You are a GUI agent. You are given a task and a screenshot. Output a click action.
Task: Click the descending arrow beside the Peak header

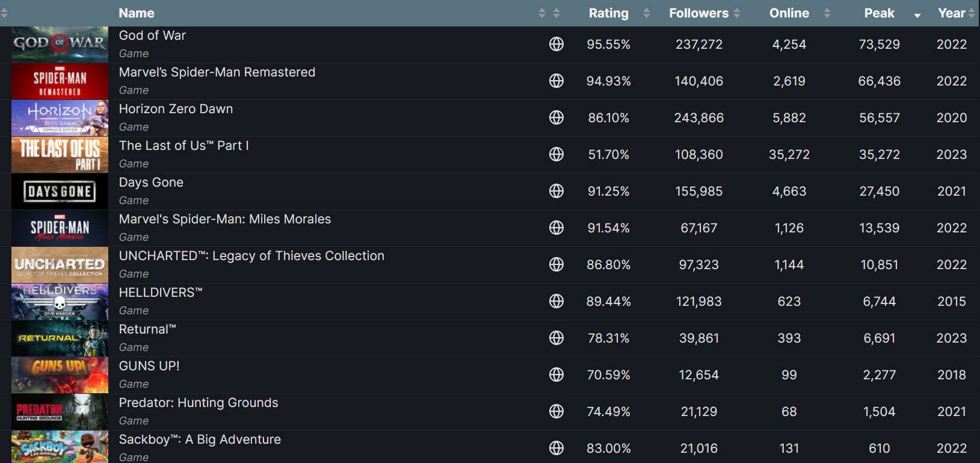[917, 16]
